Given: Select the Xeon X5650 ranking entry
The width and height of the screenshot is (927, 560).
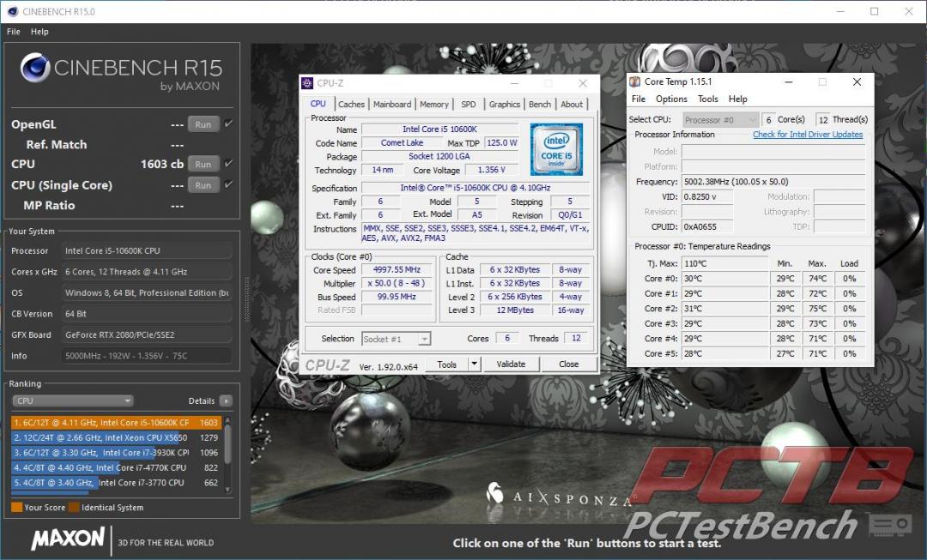Looking at the screenshot, I should click(116, 437).
